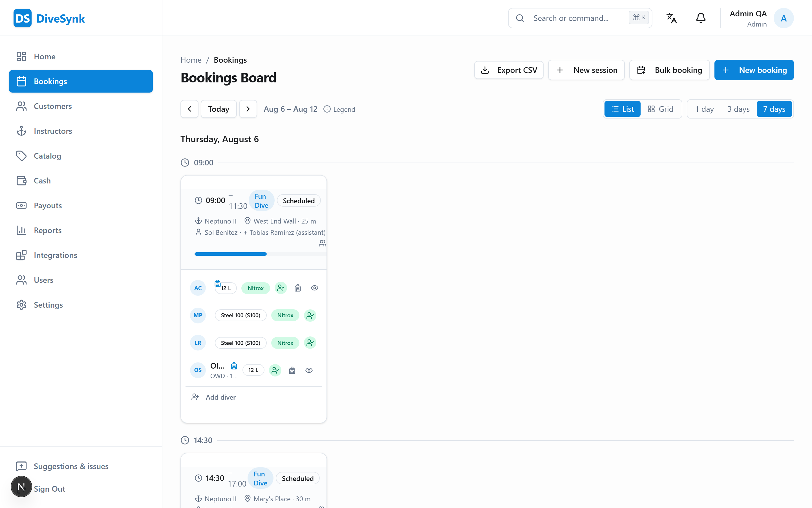Open Instructors in the sidebar
Image resolution: width=812 pixels, height=508 pixels.
81,131
